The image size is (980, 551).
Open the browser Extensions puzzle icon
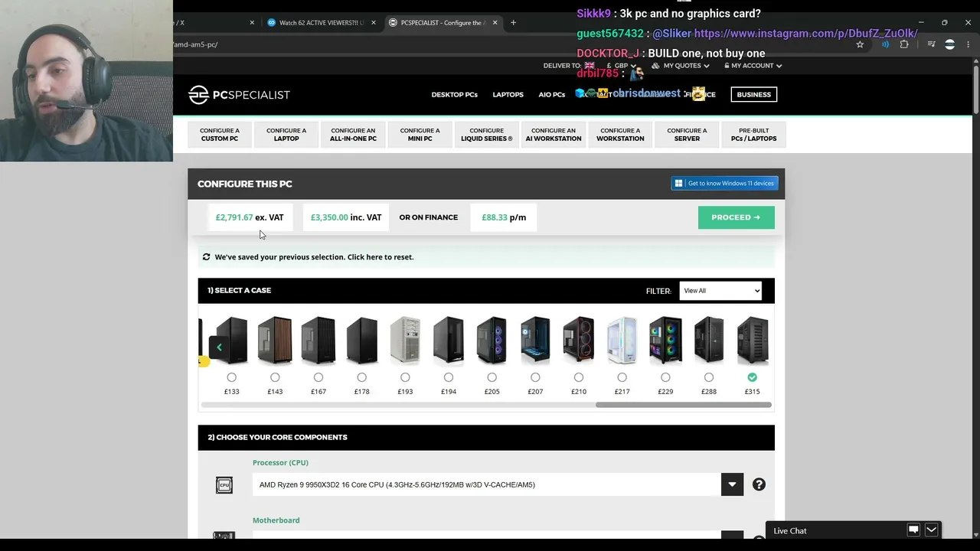904,44
